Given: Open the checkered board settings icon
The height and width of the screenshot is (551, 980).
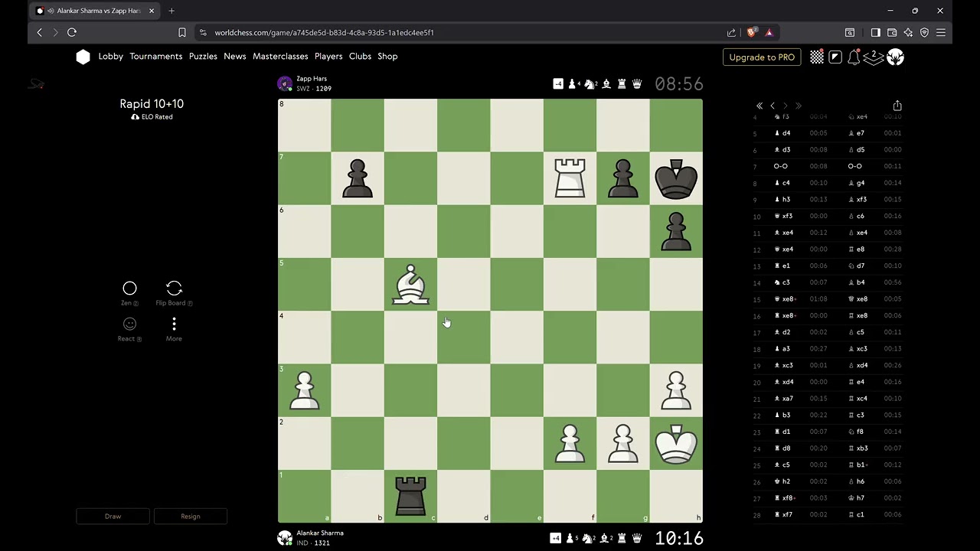Looking at the screenshot, I should click(817, 57).
